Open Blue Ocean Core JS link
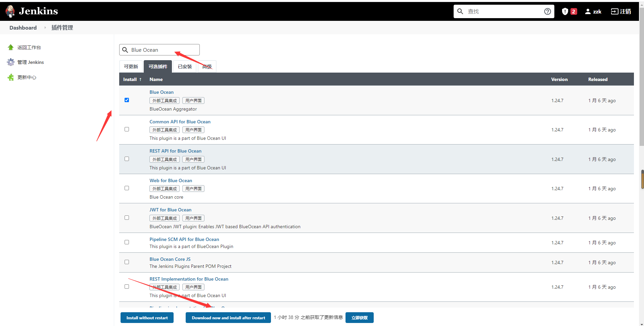Image resolution: width=644 pixels, height=326 pixels. pos(170,259)
